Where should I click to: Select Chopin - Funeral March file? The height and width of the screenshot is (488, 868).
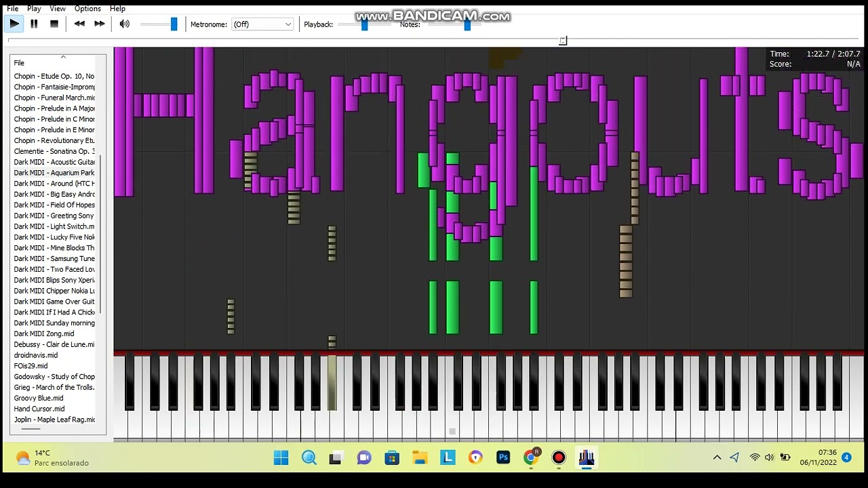click(x=54, y=98)
